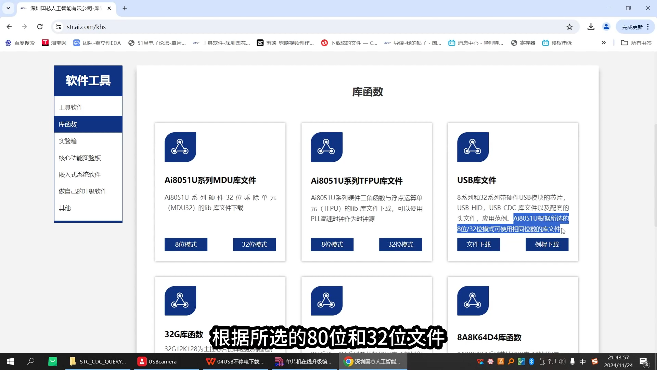Click the Ai8051U系列MDU库文件 card icon

coord(180,147)
